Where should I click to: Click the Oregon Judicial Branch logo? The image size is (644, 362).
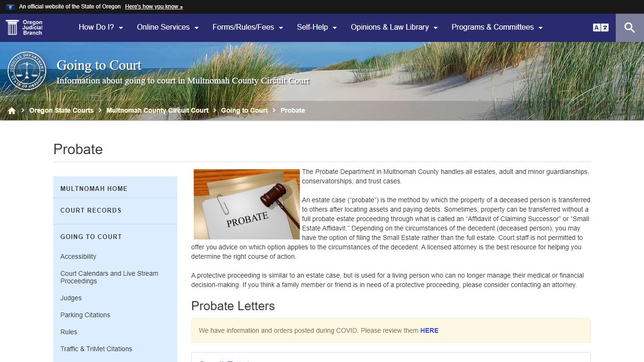coord(25,27)
